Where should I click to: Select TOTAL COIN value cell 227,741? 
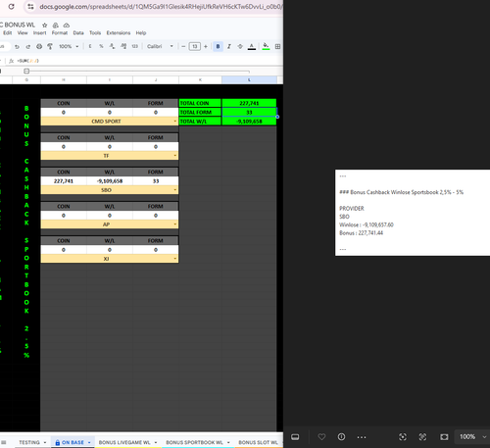[x=249, y=103]
